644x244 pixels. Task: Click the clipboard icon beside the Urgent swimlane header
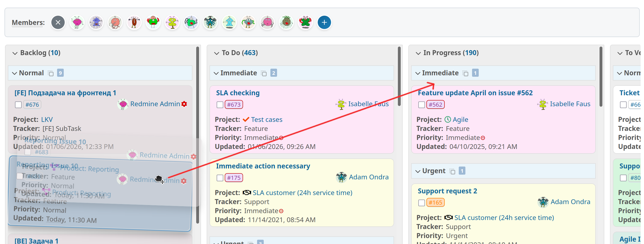point(453,171)
